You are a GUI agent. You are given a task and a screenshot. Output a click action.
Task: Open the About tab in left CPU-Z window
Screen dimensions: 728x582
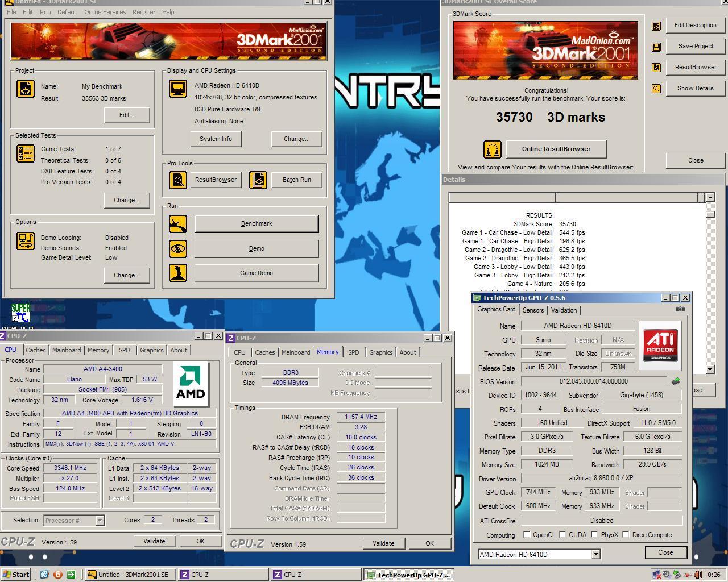(179, 350)
